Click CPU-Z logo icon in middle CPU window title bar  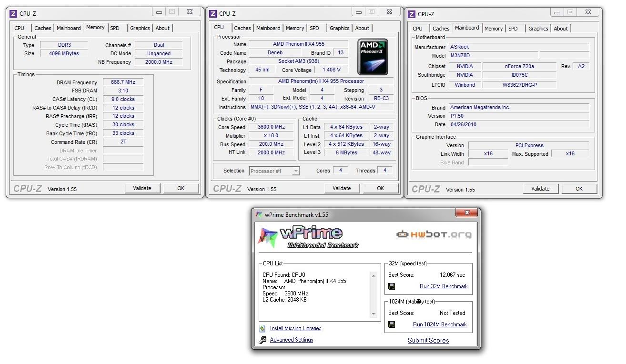pos(213,14)
